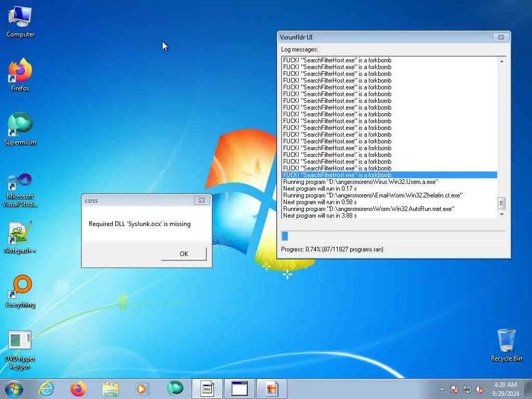Select the Notepad++ desktop shortcut
This screenshot has width=532, height=399.
20,237
